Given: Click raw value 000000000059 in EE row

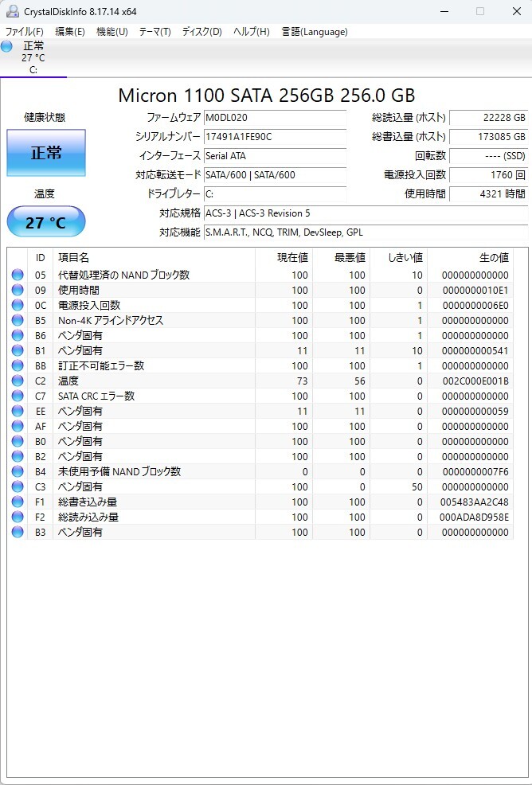Looking at the screenshot, I should pos(475,411).
